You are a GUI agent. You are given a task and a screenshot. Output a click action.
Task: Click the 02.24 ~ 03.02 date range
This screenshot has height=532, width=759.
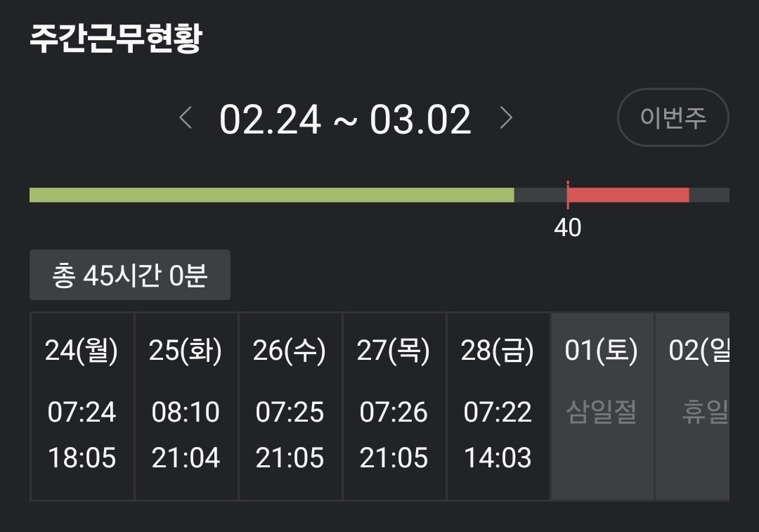(x=345, y=119)
